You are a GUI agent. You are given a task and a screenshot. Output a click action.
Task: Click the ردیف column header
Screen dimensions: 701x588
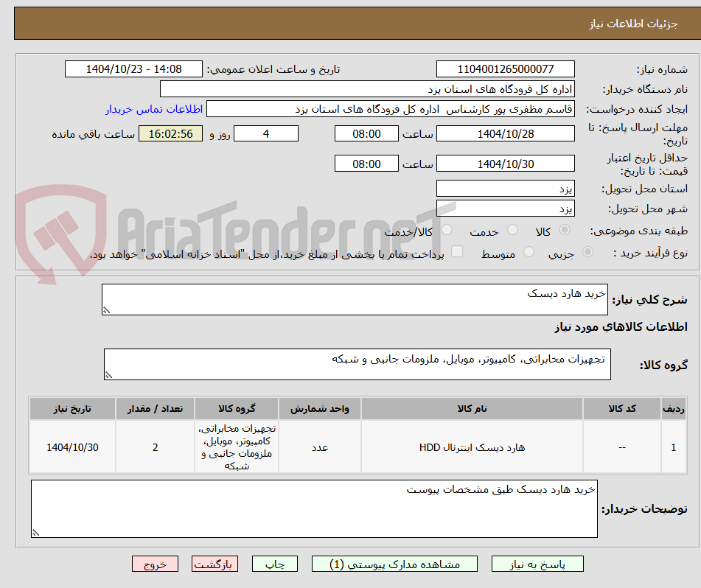click(674, 408)
